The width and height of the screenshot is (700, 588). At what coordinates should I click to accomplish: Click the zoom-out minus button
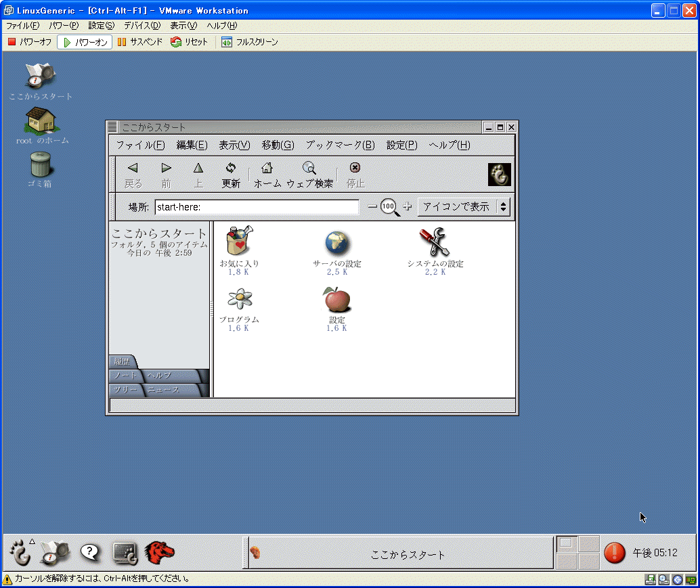pos(372,206)
